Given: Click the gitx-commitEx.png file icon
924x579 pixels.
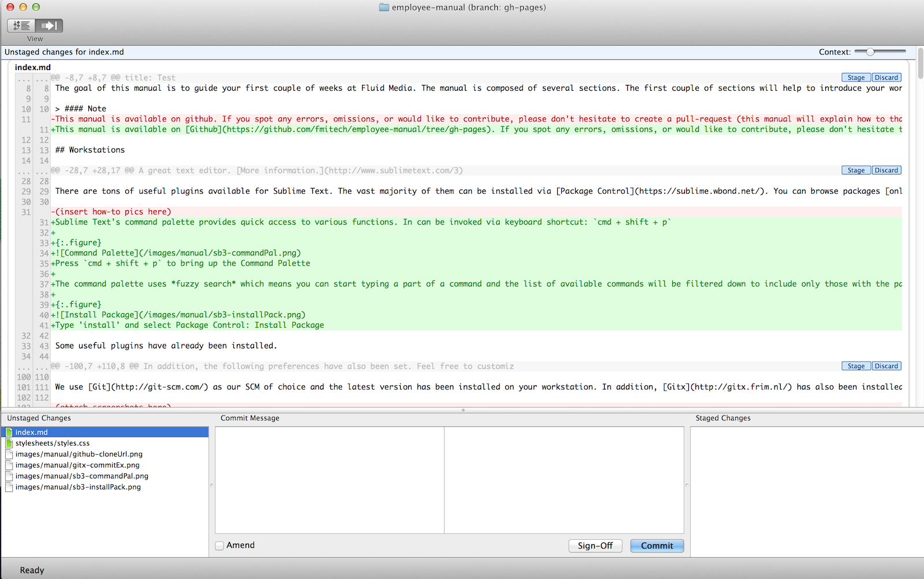Looking at the screenshot, I should point(9,465).
